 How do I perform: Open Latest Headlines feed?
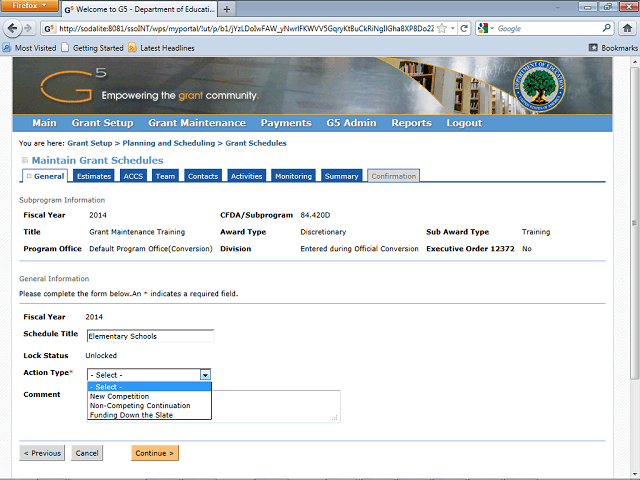coord(161,48)
